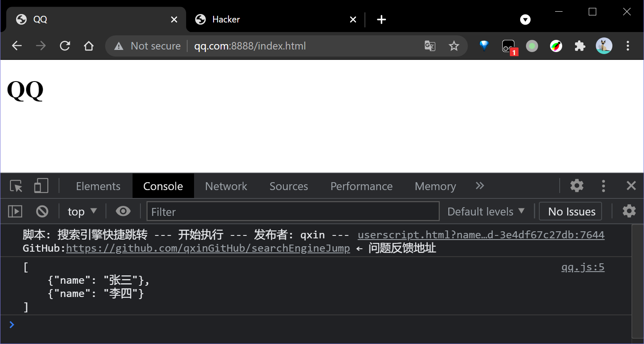Go back to the previous page

point(17,46)
